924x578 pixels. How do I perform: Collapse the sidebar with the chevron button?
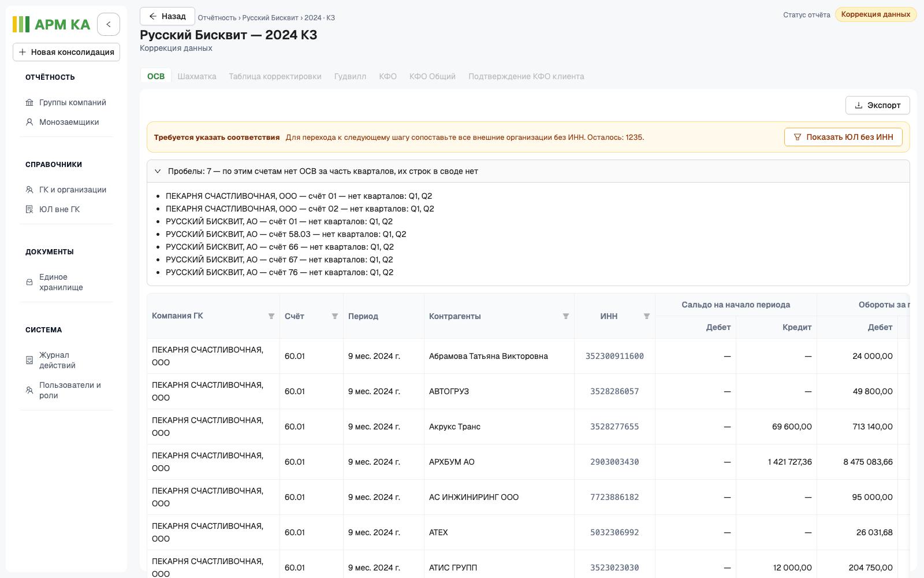click(x=109, y=24)
